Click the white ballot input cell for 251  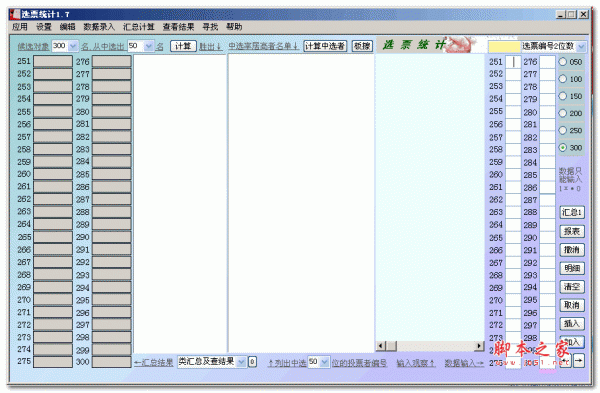(x=514, y=62)
